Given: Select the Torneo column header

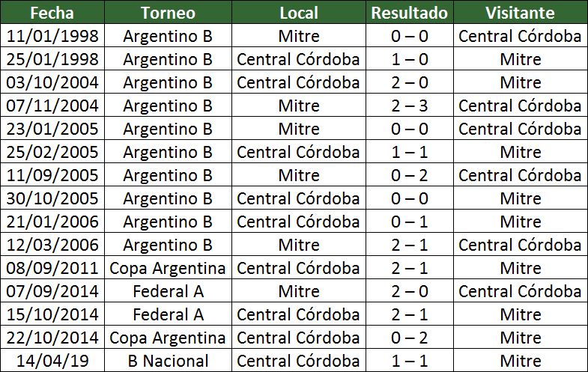Looking at the screenshot, I should pos(167,13).
